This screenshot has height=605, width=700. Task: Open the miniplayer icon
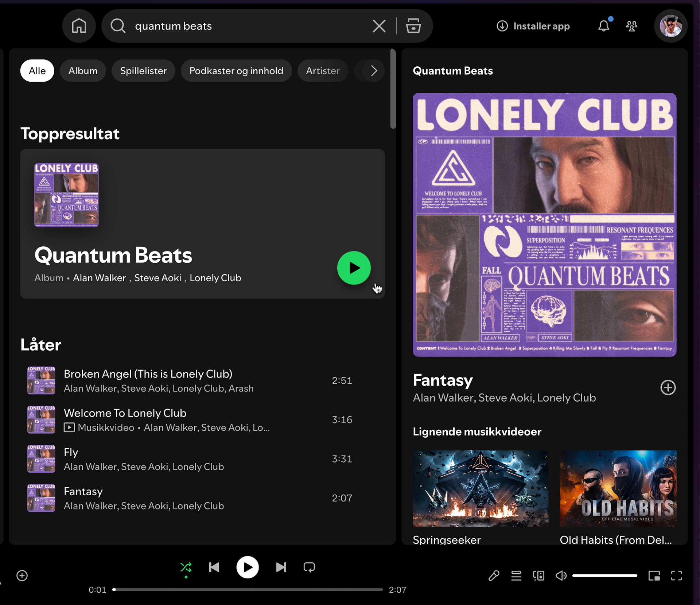pos(654,575)
